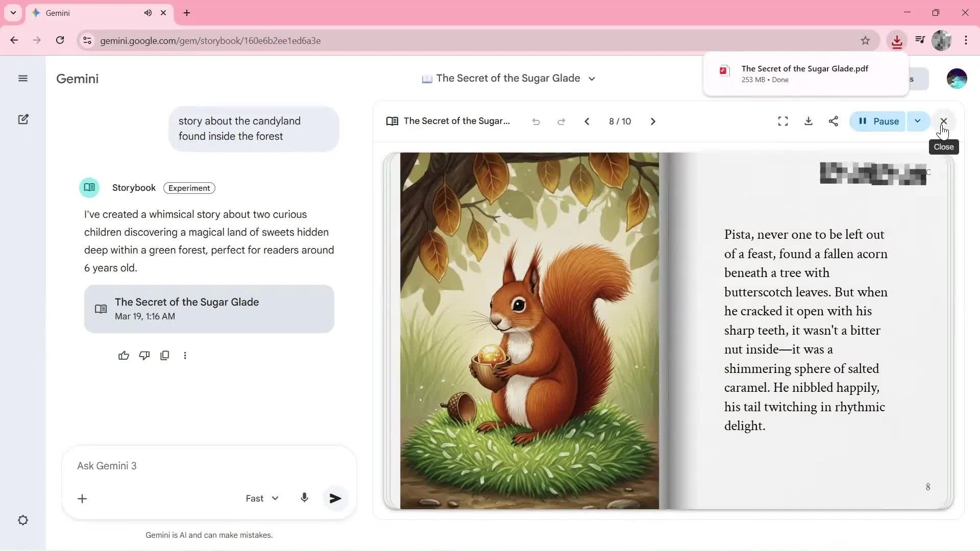The height and width of the screenshot is (551, 980).
Task: Go to the previous storybook page
Action: click(586, 121)
